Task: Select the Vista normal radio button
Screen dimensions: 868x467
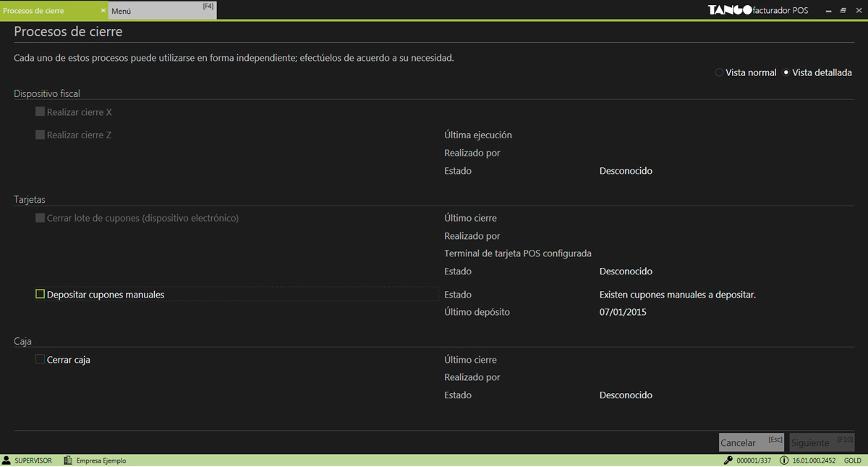Action: 719,72
